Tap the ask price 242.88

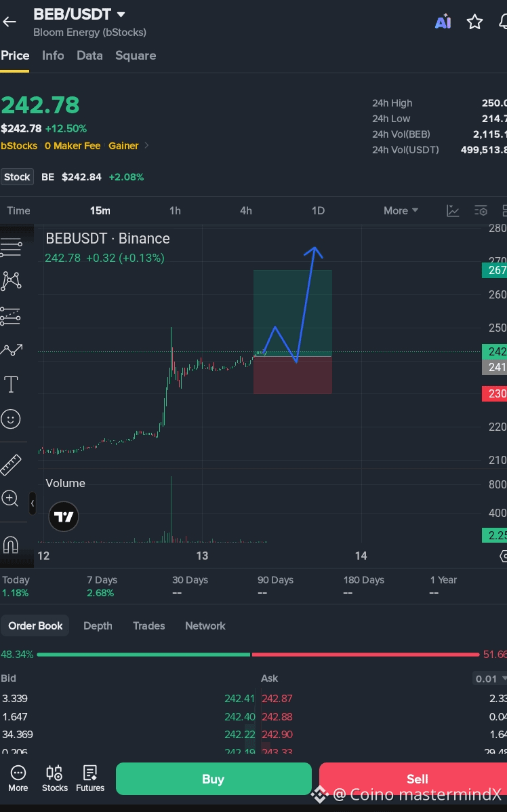pos(277,717)
